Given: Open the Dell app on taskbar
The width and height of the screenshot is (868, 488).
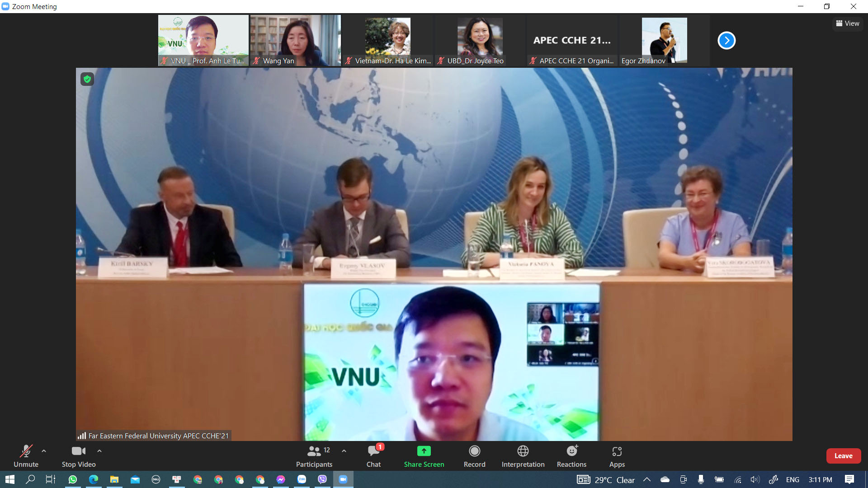Looking at the screenshot, I should click(x=156, y=479).
